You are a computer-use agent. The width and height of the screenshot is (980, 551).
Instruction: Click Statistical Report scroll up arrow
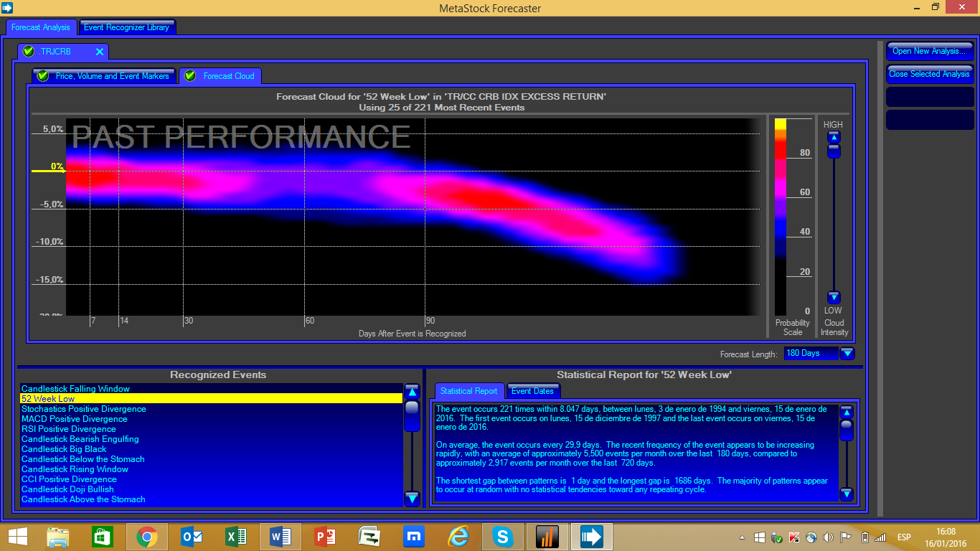pos(847,413)
